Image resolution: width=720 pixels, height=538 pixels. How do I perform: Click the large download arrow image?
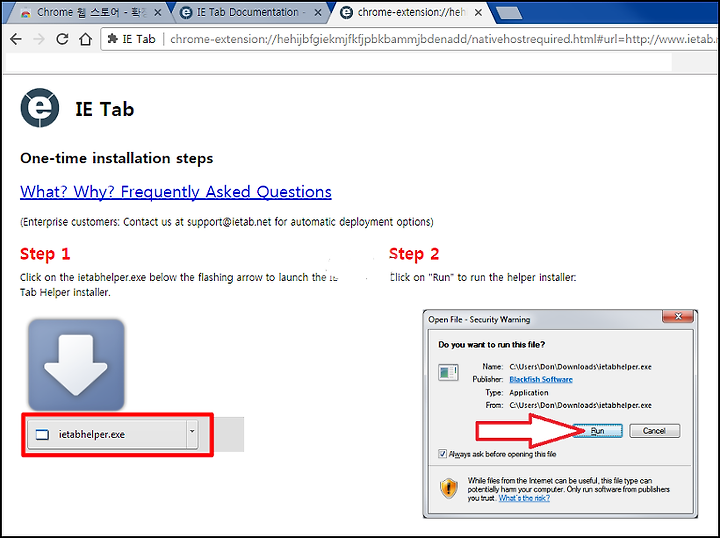[x=76, y=364]
